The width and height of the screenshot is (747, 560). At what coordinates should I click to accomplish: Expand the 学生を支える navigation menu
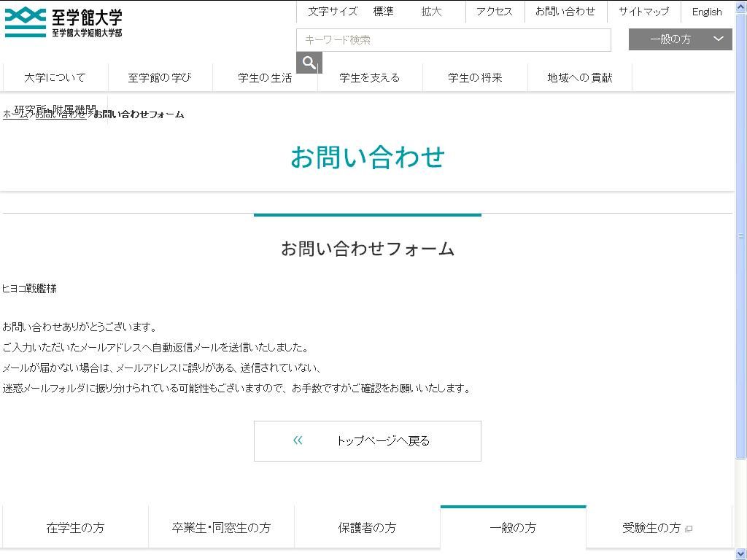370,77
